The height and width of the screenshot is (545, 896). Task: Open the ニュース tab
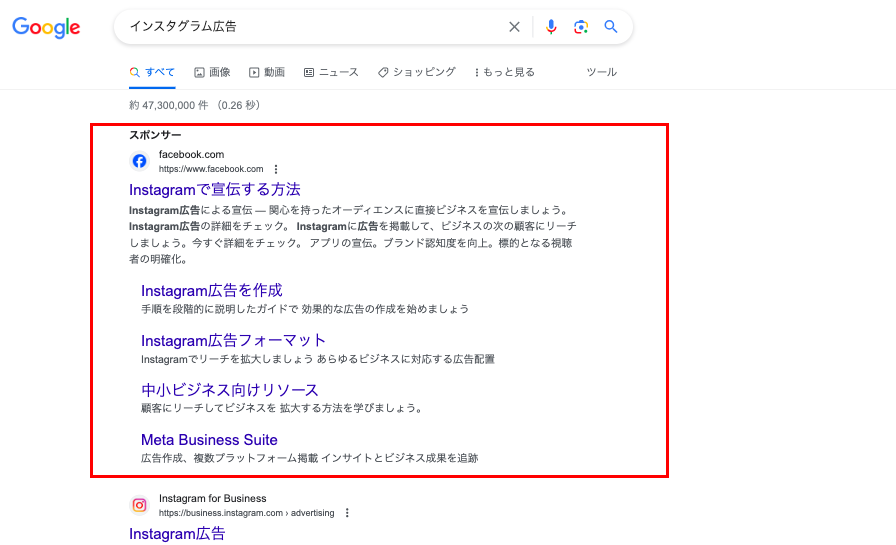click(331, 72)
